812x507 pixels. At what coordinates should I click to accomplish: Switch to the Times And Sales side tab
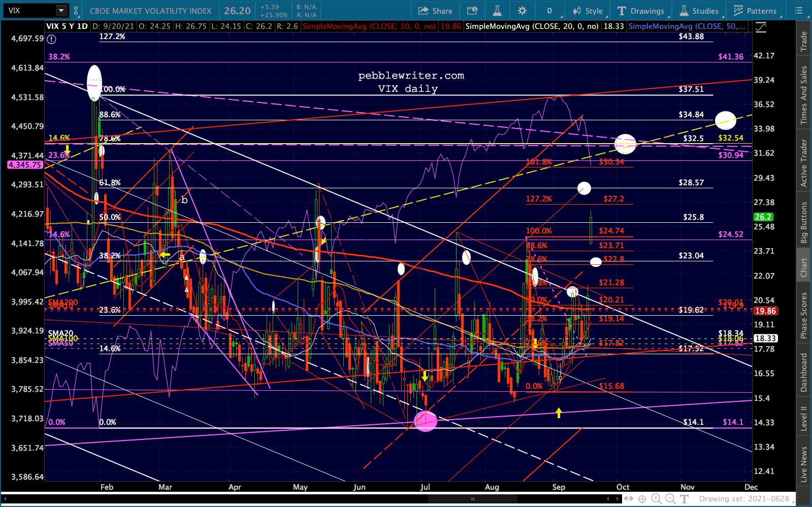tap(804, 95)
